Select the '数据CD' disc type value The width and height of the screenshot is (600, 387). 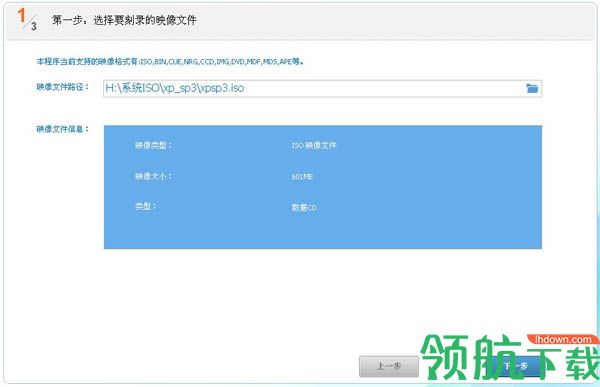[304, 207]
